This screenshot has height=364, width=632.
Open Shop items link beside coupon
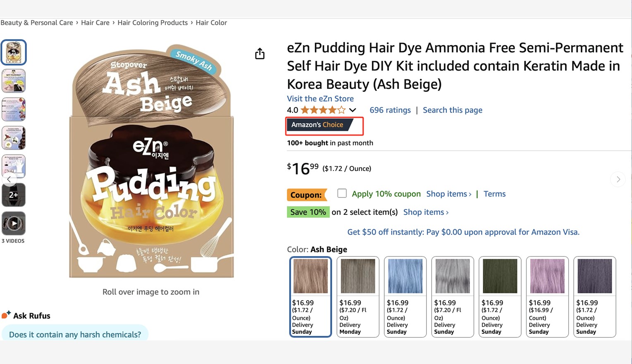[x=448, y=194]
